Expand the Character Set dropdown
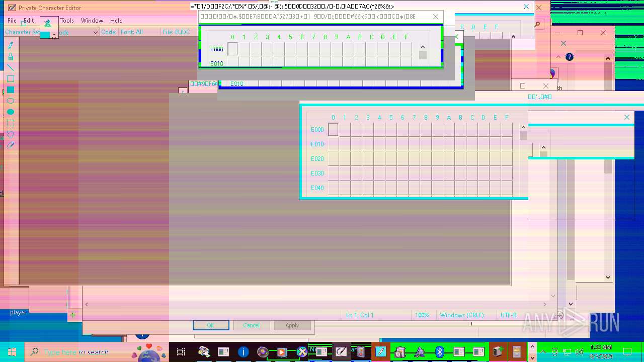This screenshot has width=644, height=362. coord(95,32)
